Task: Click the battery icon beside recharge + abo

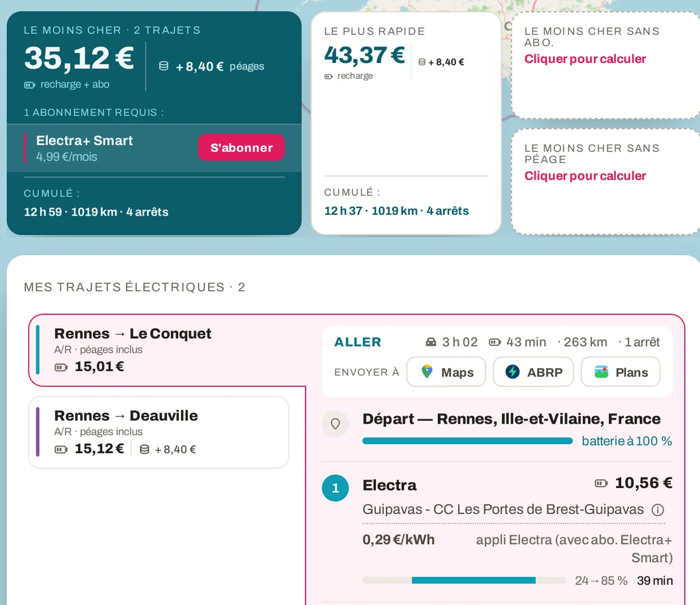Action: pyautogui.click(x=29, y=85)
